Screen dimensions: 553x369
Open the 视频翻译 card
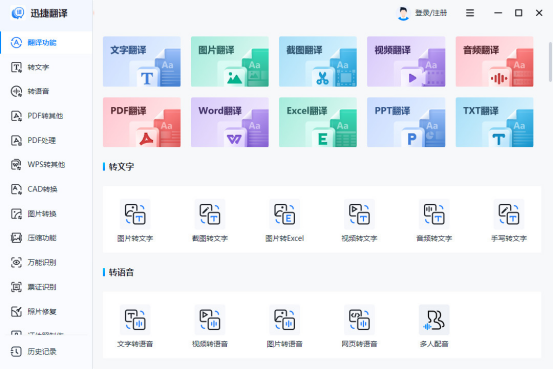(406, 61)
